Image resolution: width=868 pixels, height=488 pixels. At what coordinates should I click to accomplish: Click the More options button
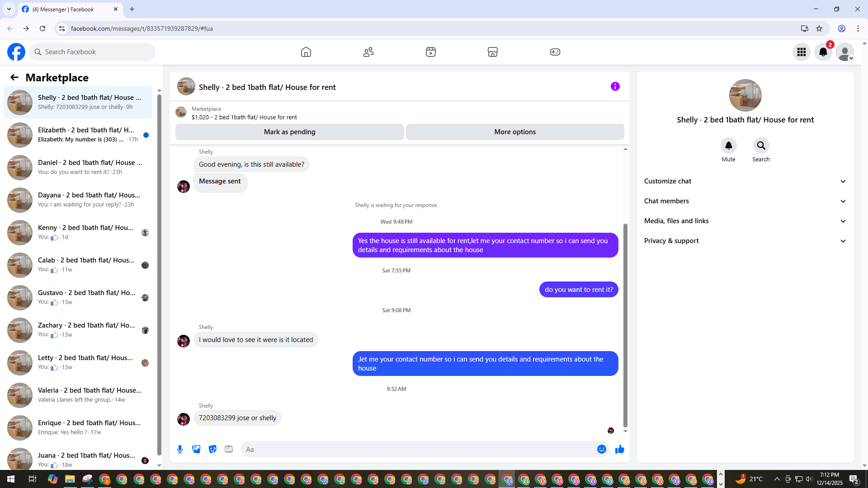(x=515, y=132)
